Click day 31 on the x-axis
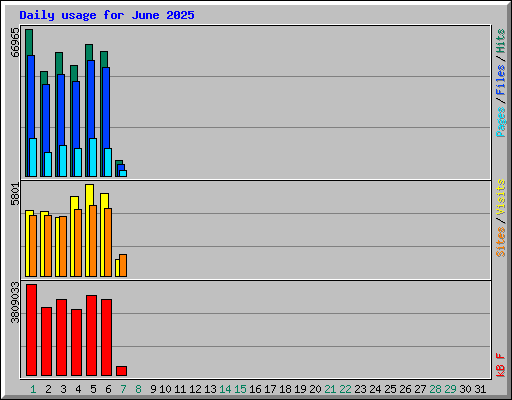The height and width of the screenshot is (400, 512). pyautogui.click(x=480, y=389)
